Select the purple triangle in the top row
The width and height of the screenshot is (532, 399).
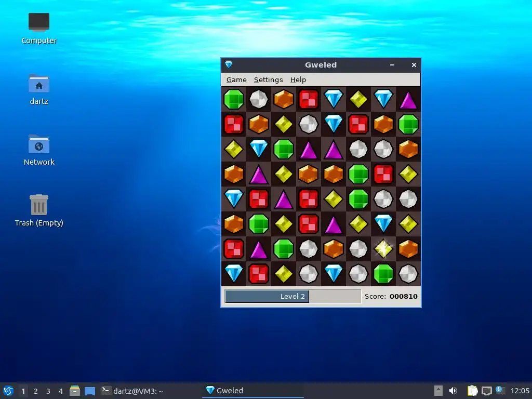tap(408, 100)
